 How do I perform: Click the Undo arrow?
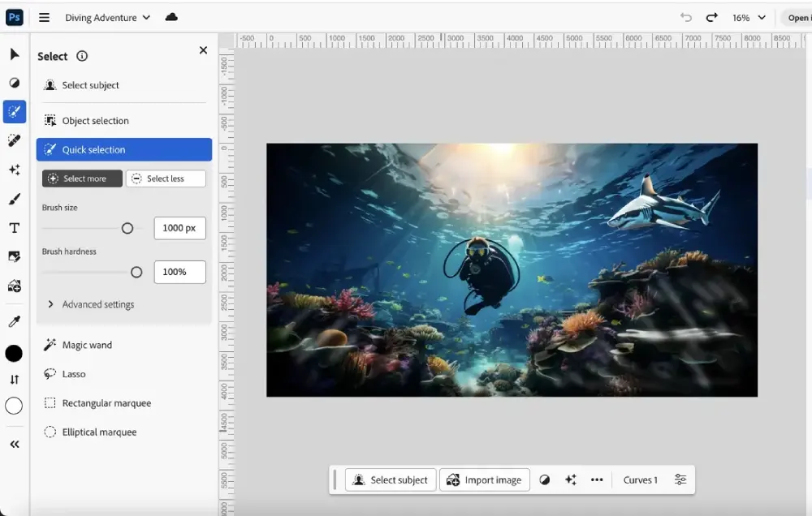point(686,17)
